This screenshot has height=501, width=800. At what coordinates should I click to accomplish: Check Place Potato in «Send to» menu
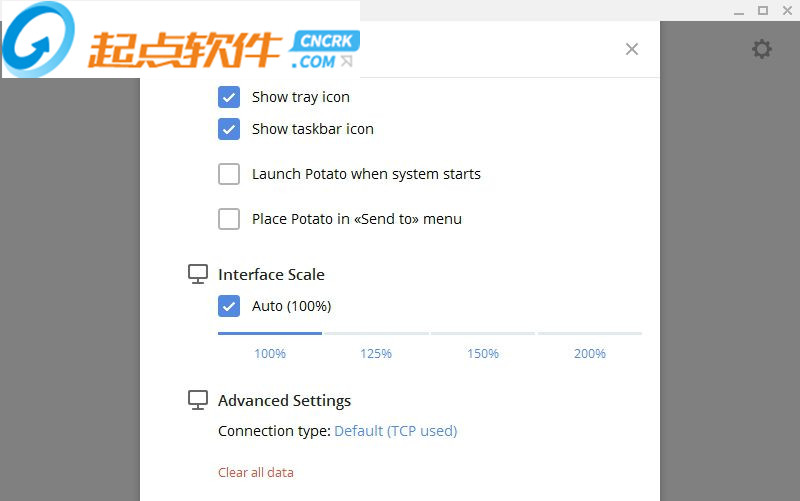[229, 219]
